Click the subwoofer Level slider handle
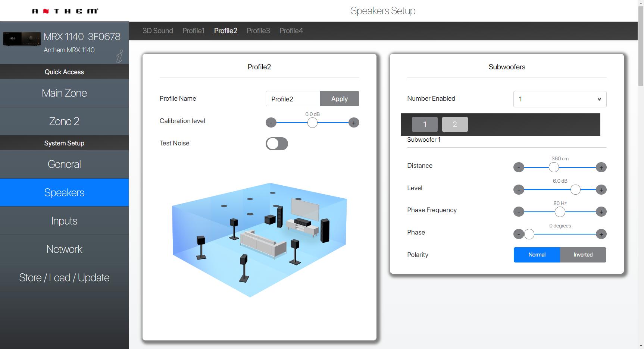Image resolution: width=644 pixels, height=349 pixels. (576, 190)
